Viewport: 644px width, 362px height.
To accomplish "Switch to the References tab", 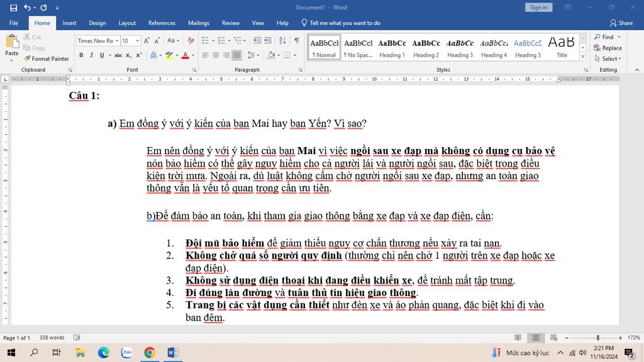I will pos(162,23).
